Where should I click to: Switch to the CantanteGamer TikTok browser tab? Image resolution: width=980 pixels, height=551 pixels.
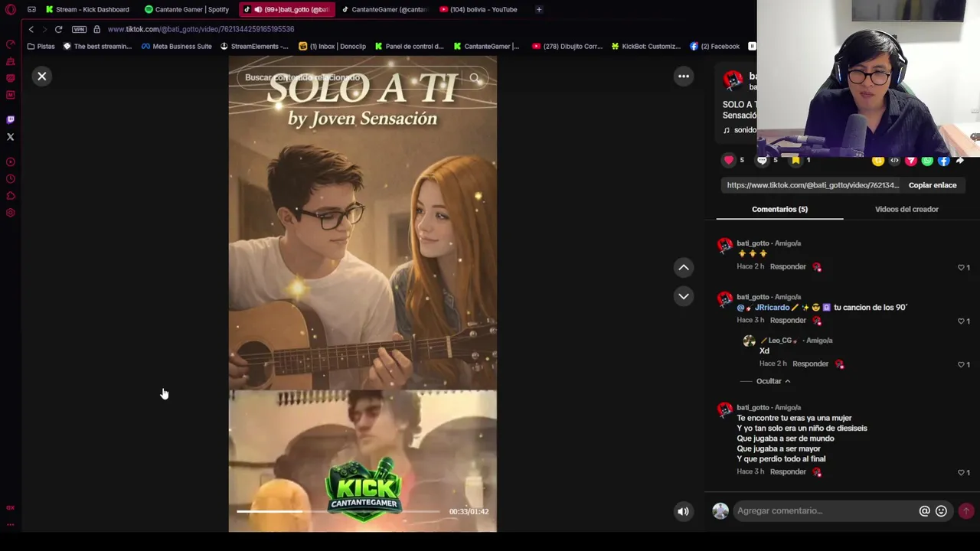coord(384,9)
